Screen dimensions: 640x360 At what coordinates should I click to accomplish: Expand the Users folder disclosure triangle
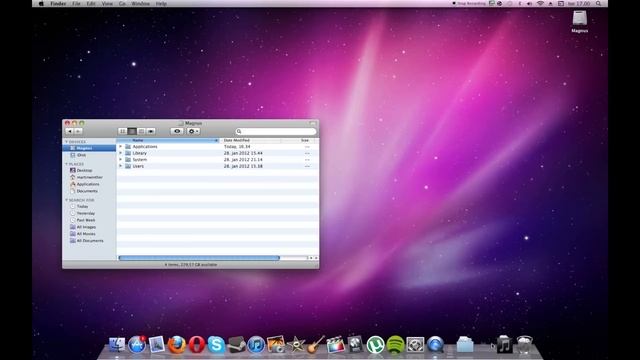120,166
